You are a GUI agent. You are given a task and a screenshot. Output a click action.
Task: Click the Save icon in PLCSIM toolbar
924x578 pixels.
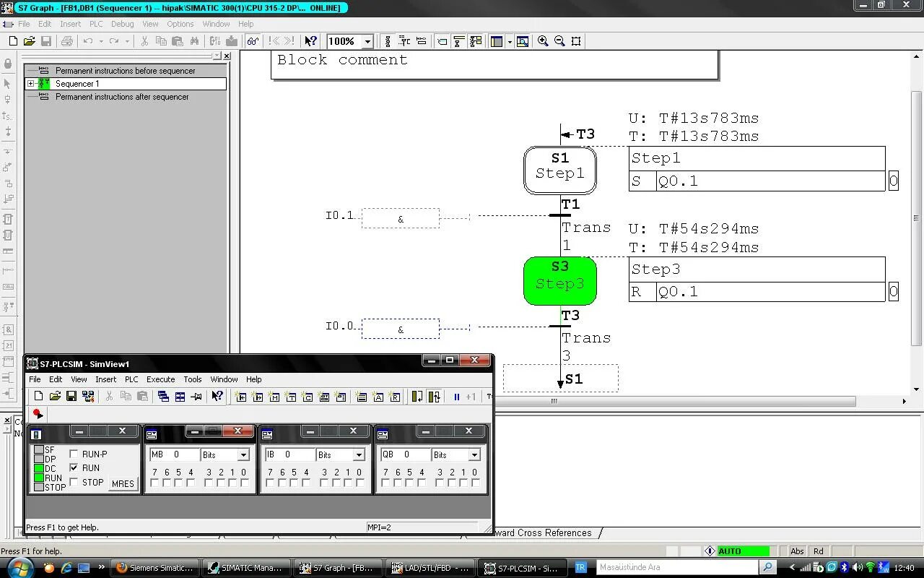coord(71,397)
